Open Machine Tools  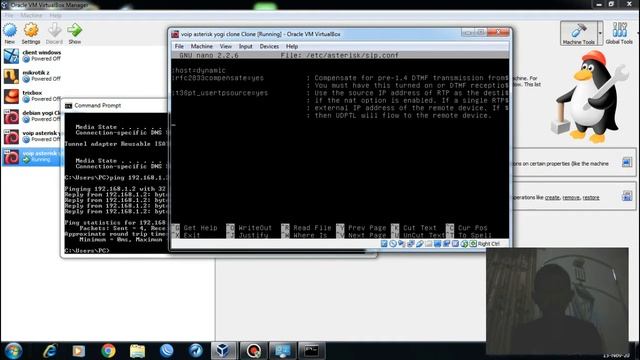coord(578,33)
